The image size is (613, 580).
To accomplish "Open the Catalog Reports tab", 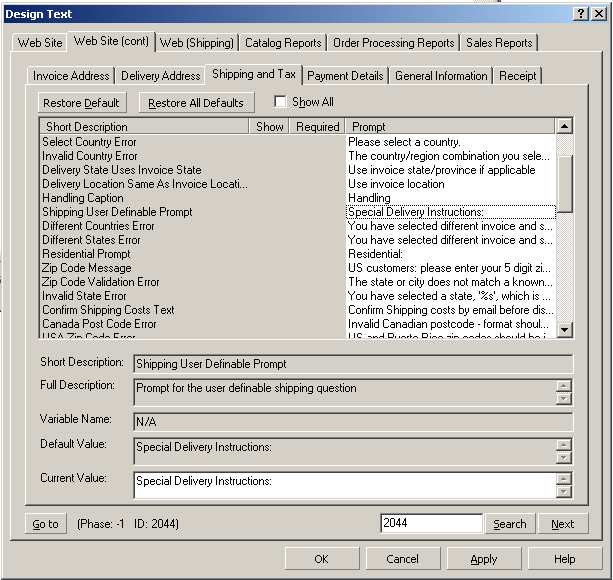I will (x=283, y=43).
